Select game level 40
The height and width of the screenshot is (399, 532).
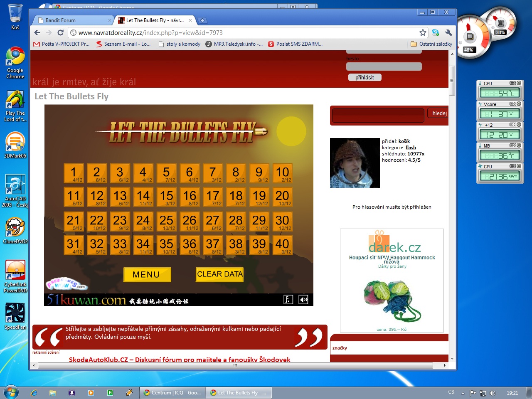coord(282,245)
